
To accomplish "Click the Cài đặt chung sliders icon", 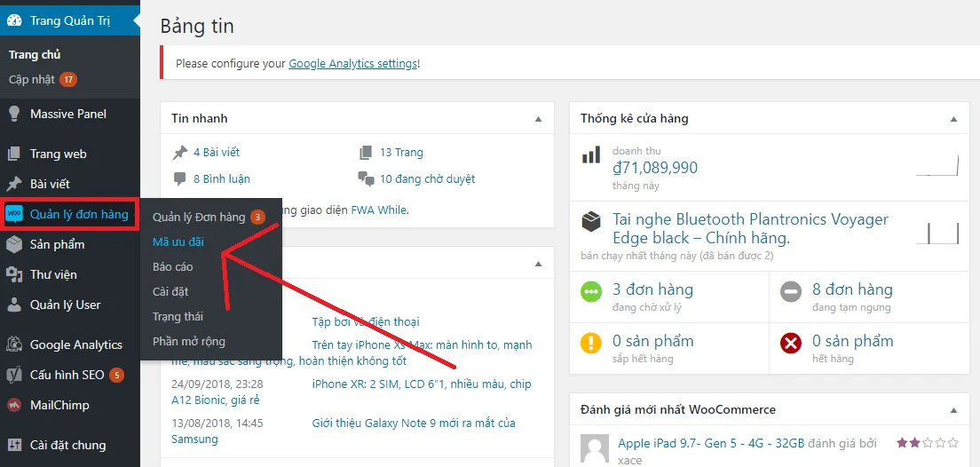I will (x=13, y=445).
